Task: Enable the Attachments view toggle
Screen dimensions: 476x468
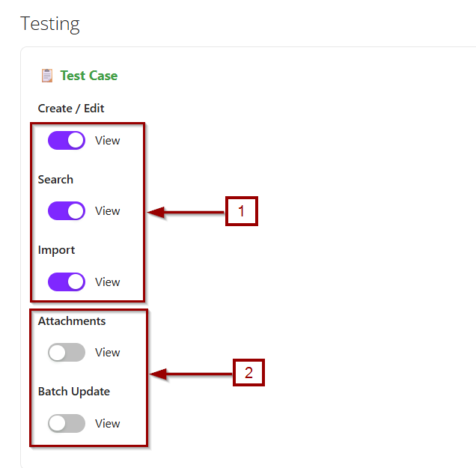Action: 67,353
